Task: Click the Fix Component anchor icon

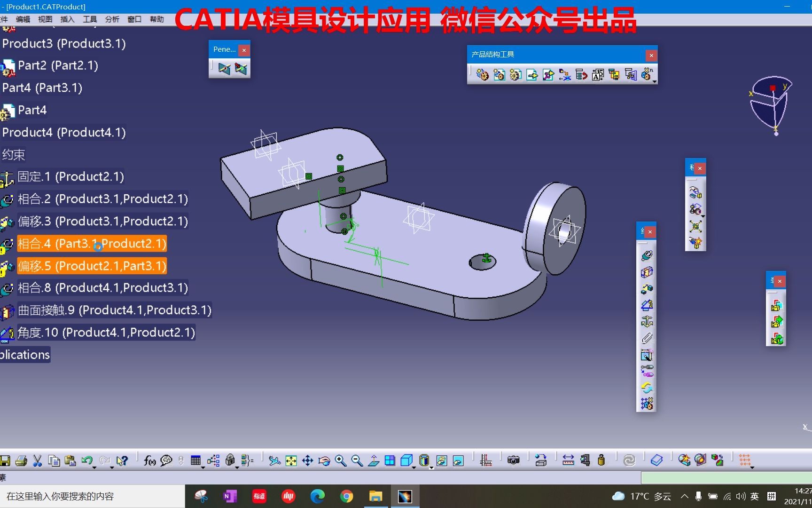Action: click(647, 322)
